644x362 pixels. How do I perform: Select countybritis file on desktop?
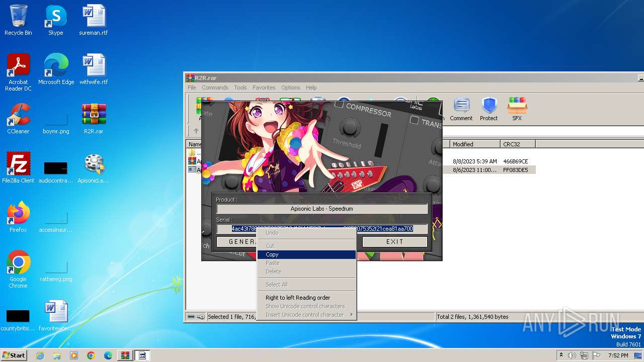pyautogui.click(x=18, y=320)
